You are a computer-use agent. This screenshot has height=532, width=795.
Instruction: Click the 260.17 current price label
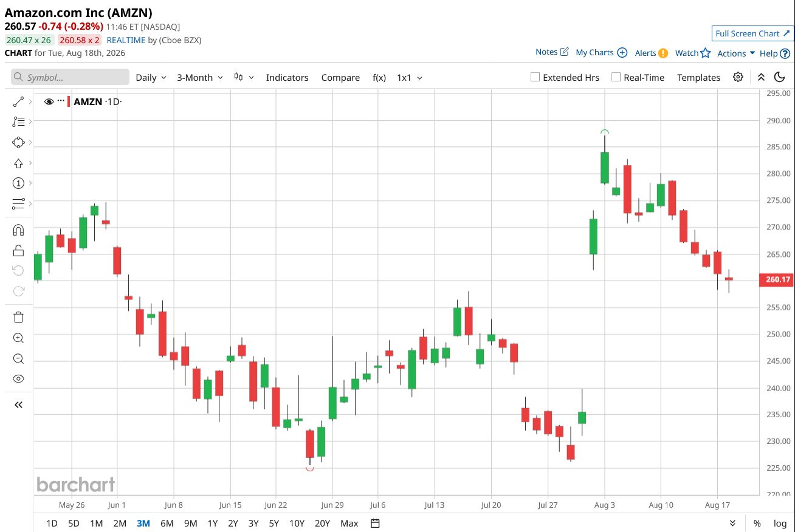[777, 279]
